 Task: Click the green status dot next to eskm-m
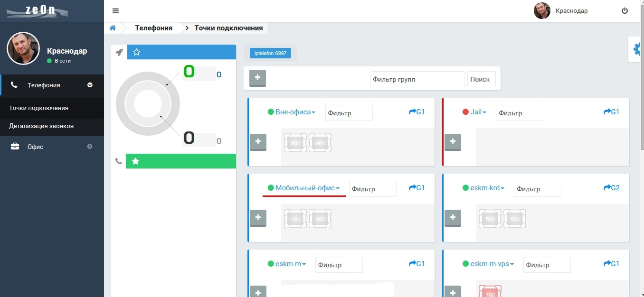tap(271, 263)
